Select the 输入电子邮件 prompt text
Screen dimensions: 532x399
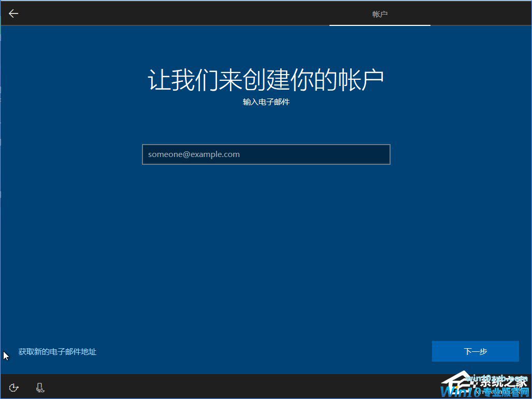pyautogui.click(x=266, y=102)
